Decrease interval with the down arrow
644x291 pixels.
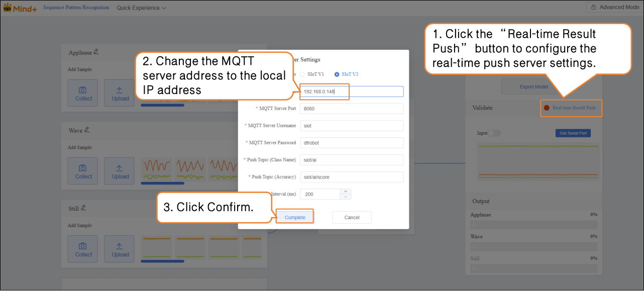point(346,197)
